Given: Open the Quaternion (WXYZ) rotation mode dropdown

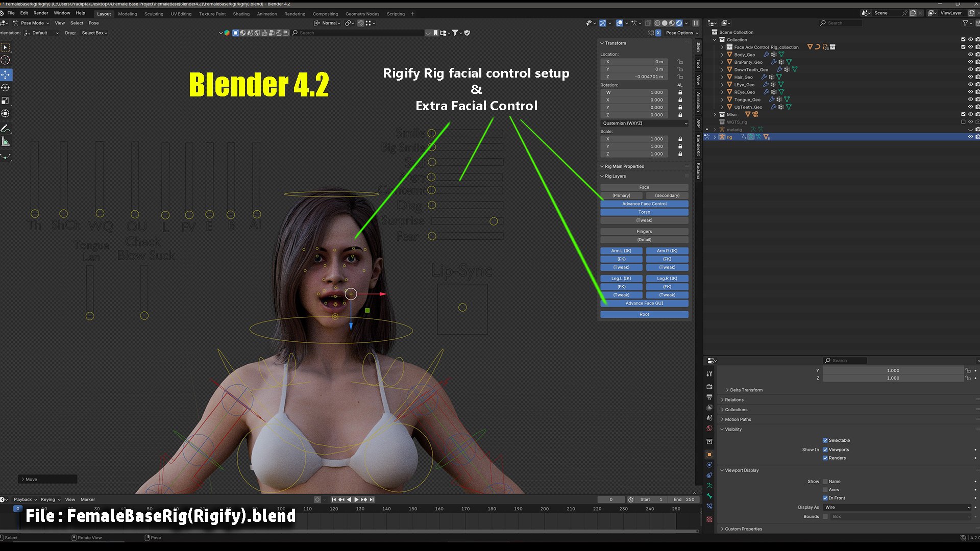Looking at the screenshot, I should pos(645,123).
